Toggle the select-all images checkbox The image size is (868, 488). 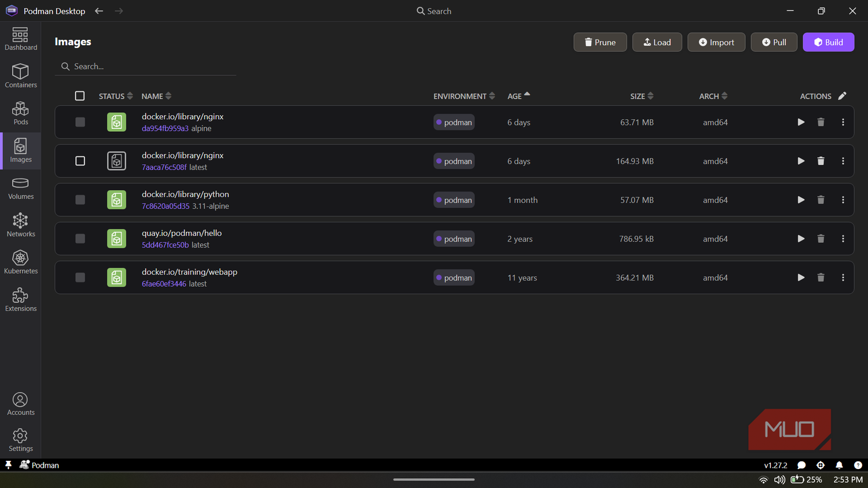[x=80, y=96]
